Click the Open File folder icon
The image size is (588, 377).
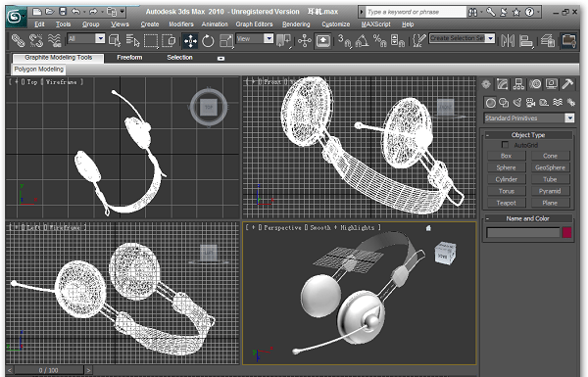[x=50, y=12]
